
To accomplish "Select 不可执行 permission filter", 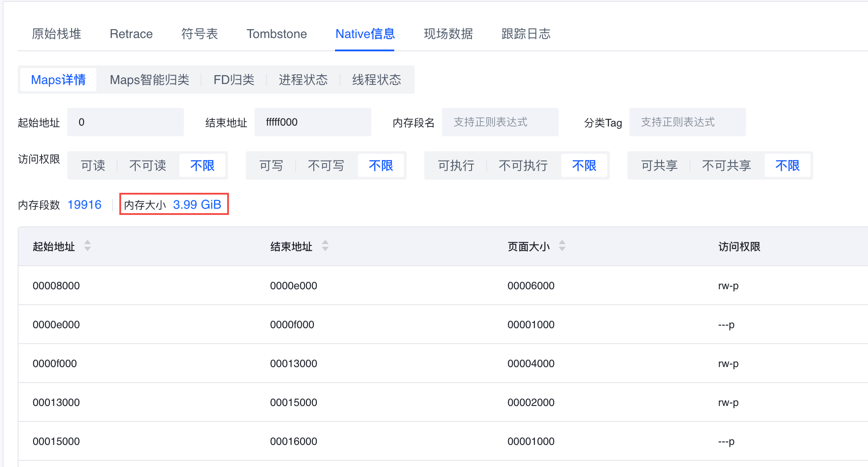I will (x=523, y=165).
